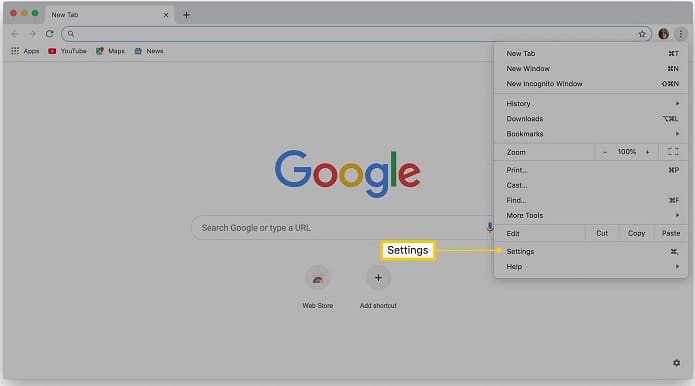Click the Cut button in Edit row
This screenshot has width=695, height=386.
click(x=602, y=233)
